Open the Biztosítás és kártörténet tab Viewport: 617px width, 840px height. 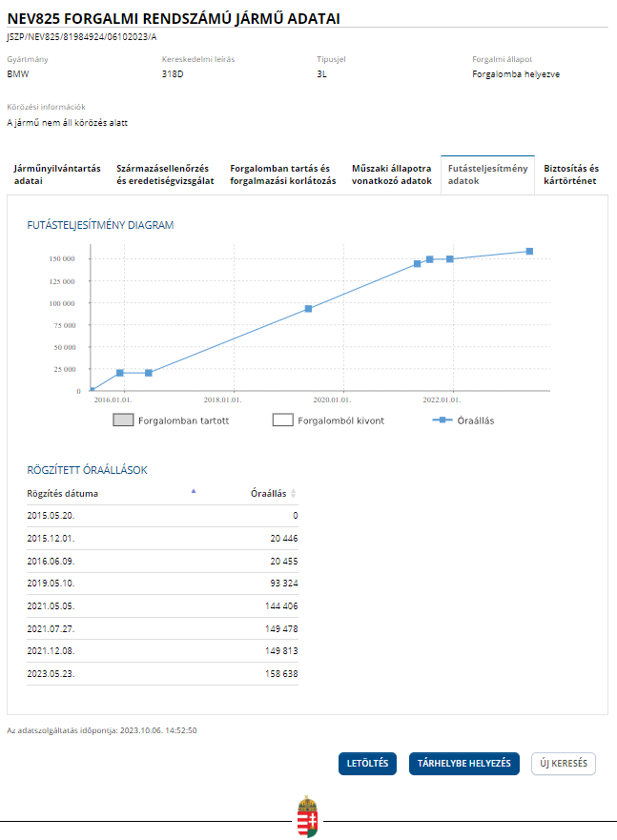(571, 174)
